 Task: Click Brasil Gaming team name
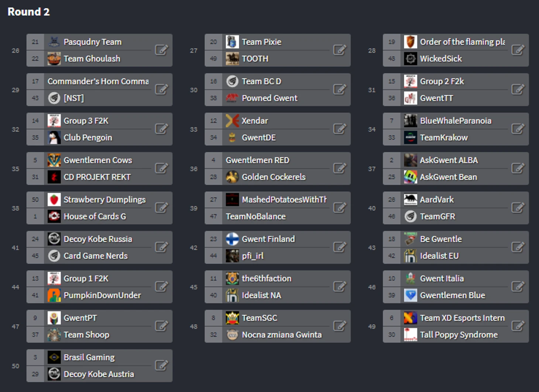coord(89,358)
